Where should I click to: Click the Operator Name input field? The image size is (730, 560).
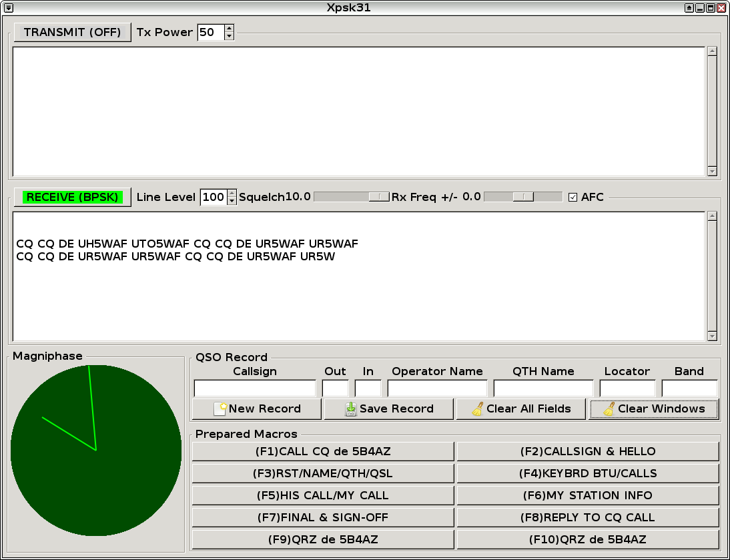click(437, 388)
